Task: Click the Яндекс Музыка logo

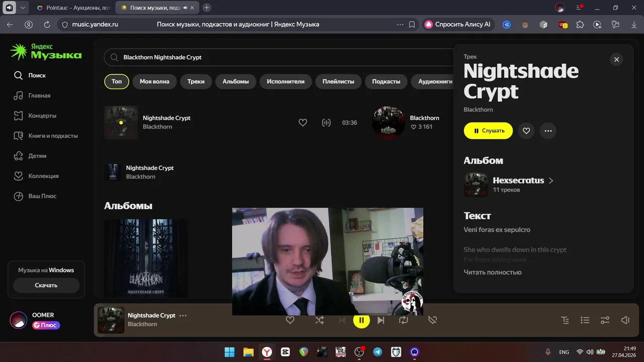Action: click(46, 51)
